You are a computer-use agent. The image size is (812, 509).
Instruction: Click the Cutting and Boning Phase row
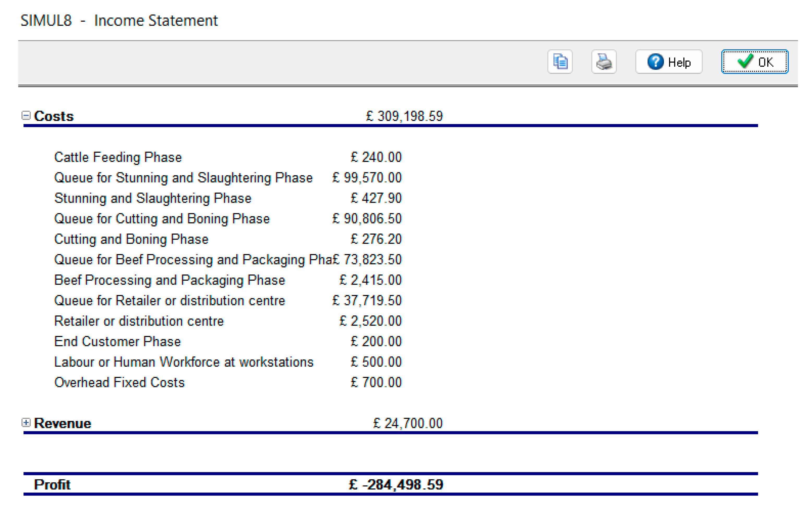pos(131,239)
